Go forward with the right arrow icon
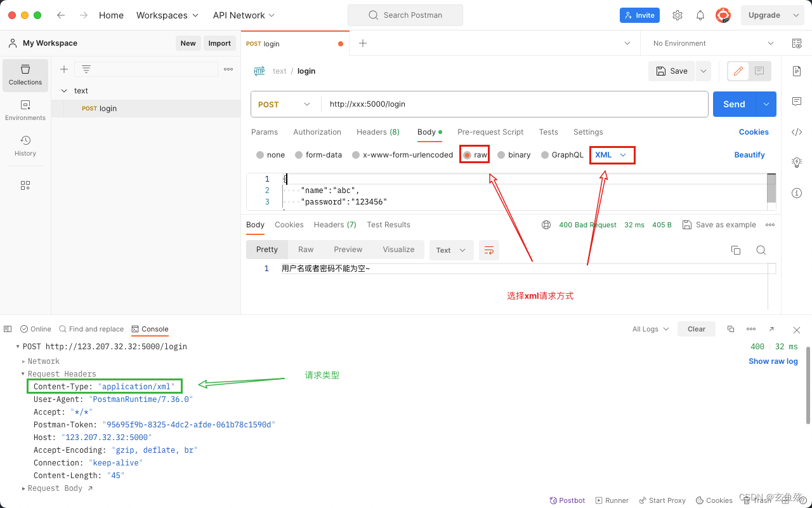Viewport: 812px width, 508px height. coord(84,15)
